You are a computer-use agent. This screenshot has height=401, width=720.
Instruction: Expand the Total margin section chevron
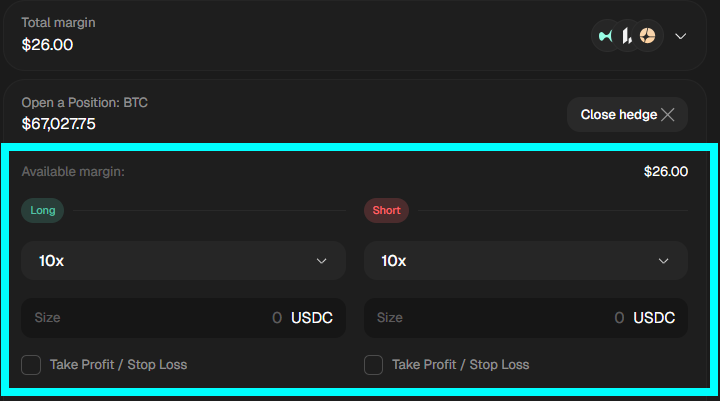(681, 36)
